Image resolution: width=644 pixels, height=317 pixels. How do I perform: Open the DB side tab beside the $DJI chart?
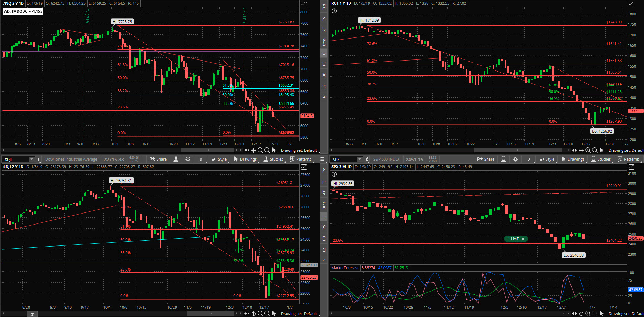[x=324, y=238]
